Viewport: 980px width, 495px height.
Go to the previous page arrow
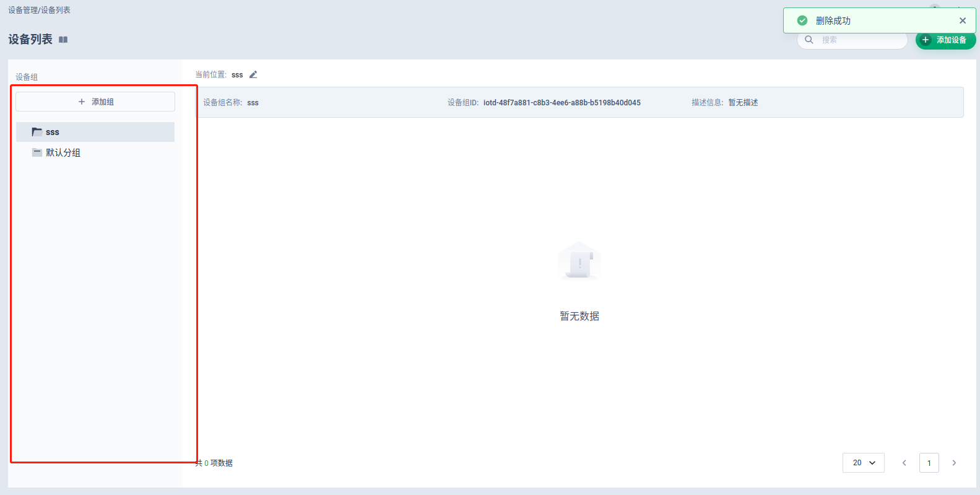click(904, 463)
